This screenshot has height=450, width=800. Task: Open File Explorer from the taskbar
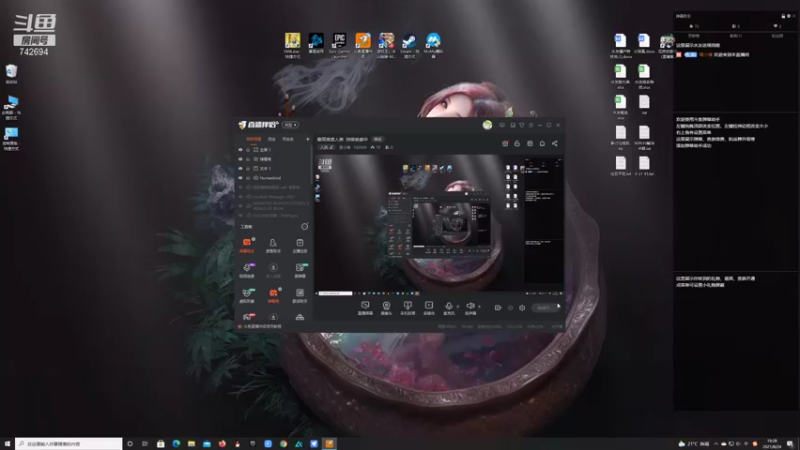[x=191, y=444]
